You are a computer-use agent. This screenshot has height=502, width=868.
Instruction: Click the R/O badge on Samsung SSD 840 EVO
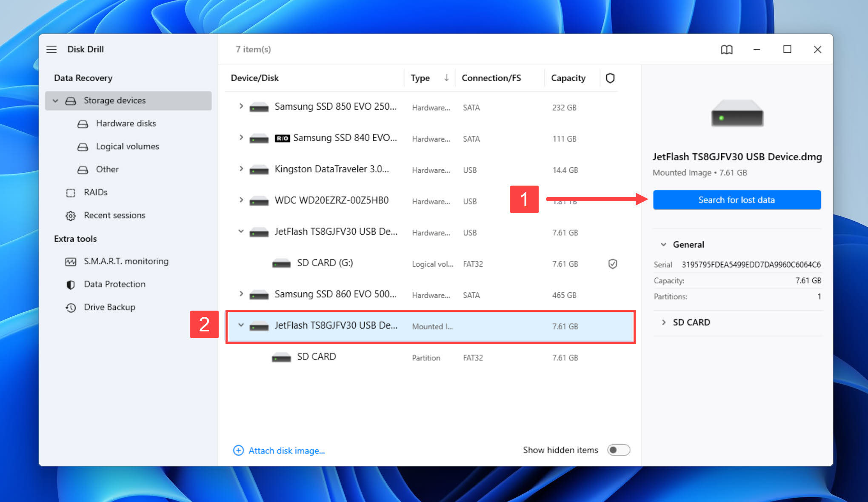[x=283, y=138]
